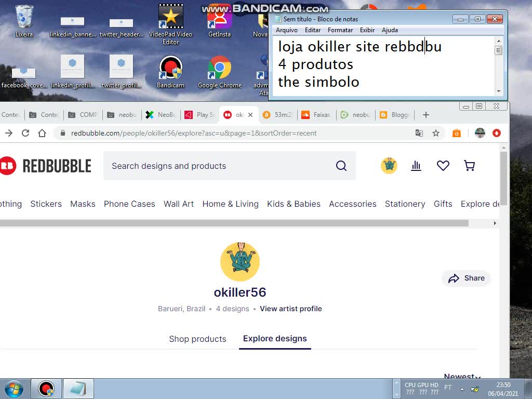Open the Formatar menu in Bloco de notas
The image size is (532, 399).
(x=340, y=30)
